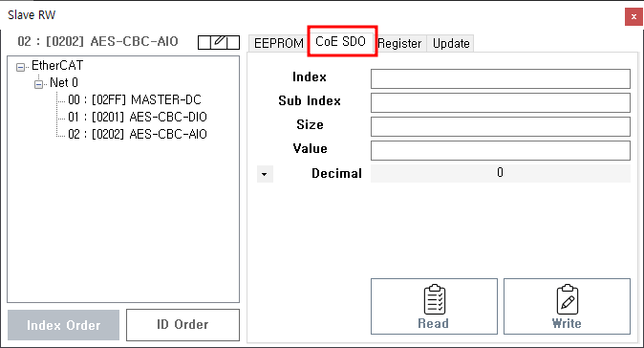This screenshot has height=348, width=644.
Task: Click the Index input field
Action: pos(501,79)
